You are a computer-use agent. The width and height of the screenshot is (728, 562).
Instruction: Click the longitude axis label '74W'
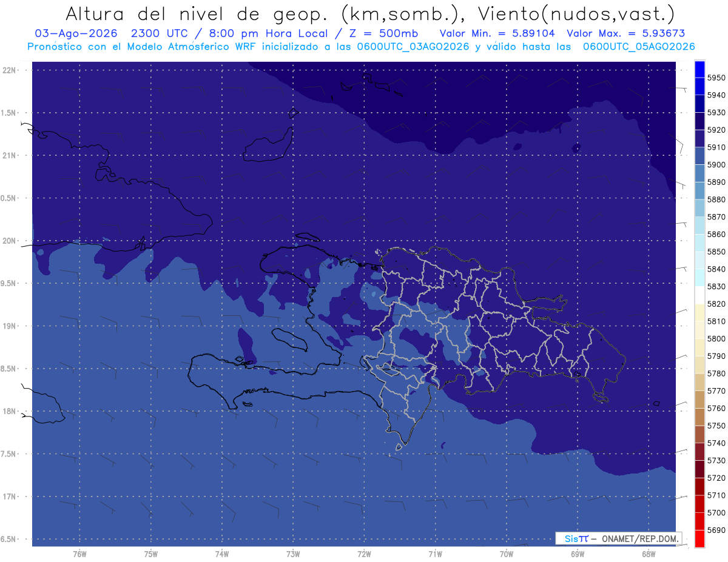pyautogui.click(x=221, y=554)
